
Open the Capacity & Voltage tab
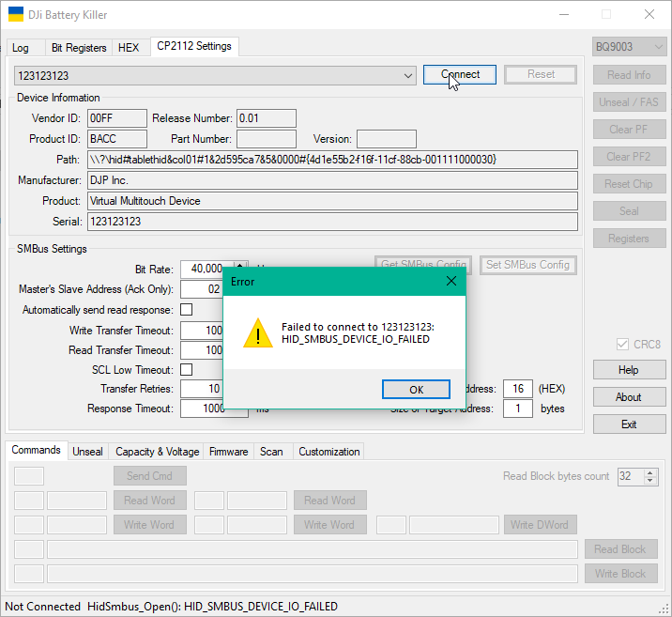[x=157, y=452]
